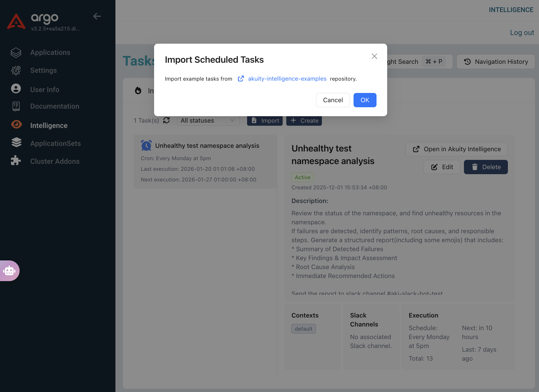Open the All statuses dropdown
The width and height of the screenshot is (539, 392).
(x=208, y=120)
